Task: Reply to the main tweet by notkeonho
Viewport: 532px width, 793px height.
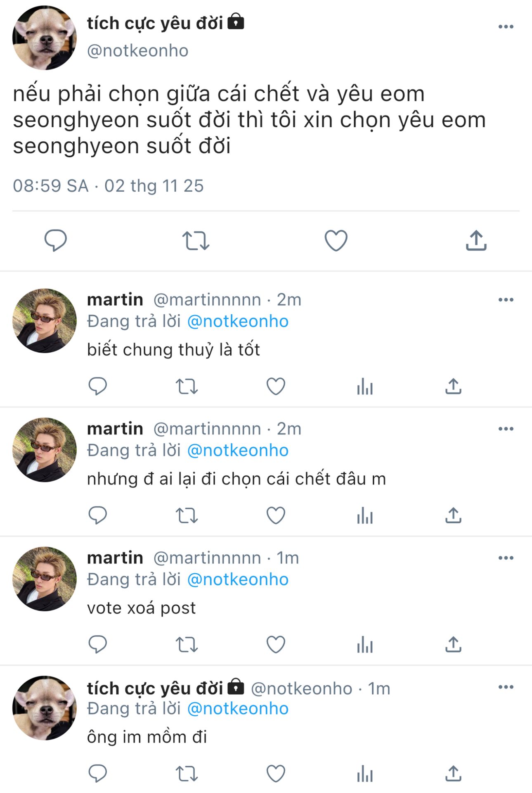Action: click(x=55, y=240)
